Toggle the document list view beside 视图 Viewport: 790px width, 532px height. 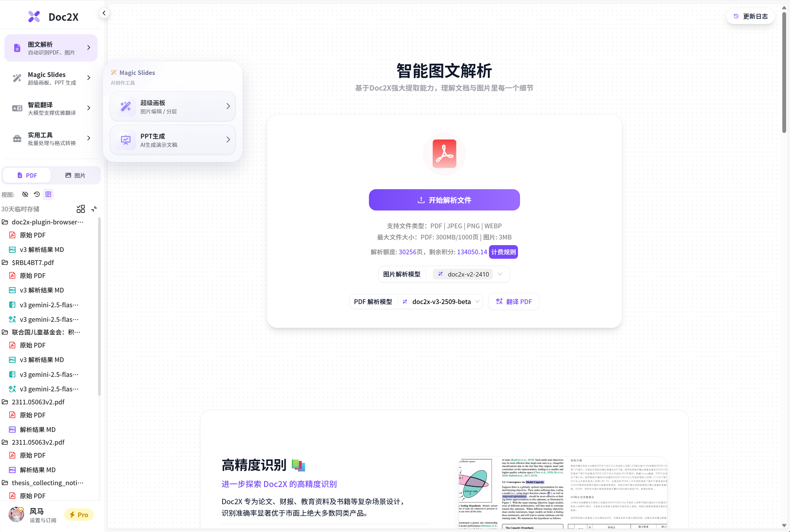click(48, 194)
